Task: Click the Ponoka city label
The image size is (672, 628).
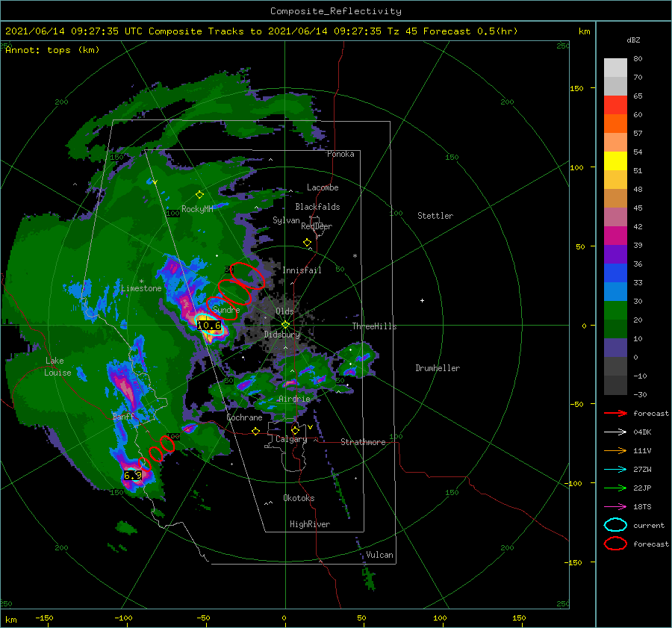Action: point(340,154)
